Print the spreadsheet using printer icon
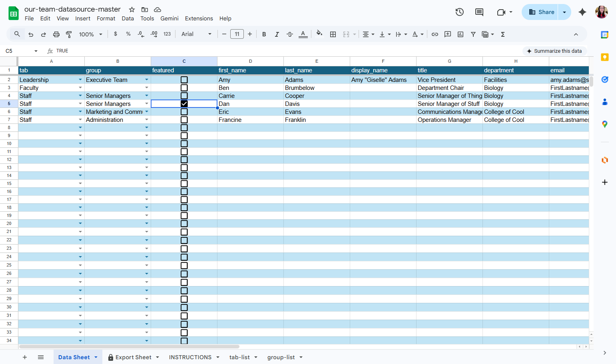The width and height of the screenshot is (616, 364). pyautogui.click(x=56, y=34)
